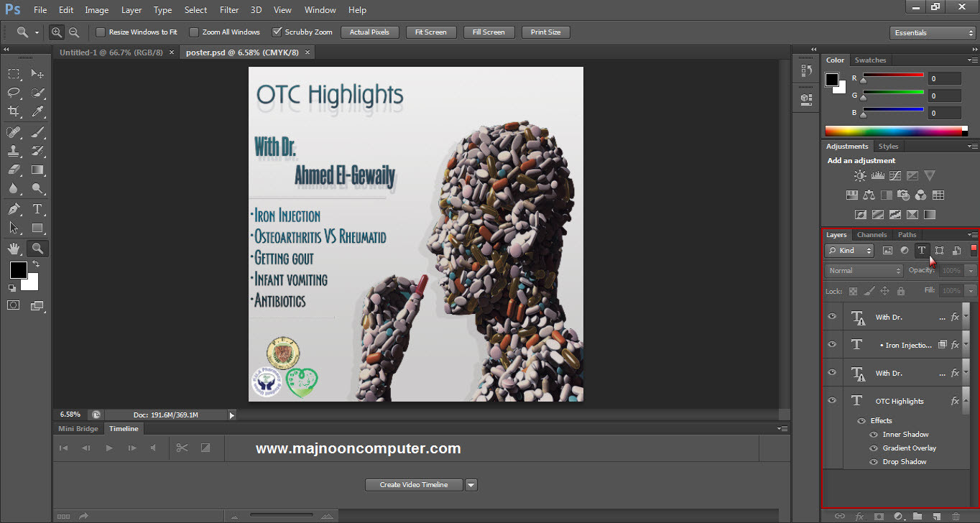Open the Doc info status bar arrow
Screen dimensions: 980x523
231,415
